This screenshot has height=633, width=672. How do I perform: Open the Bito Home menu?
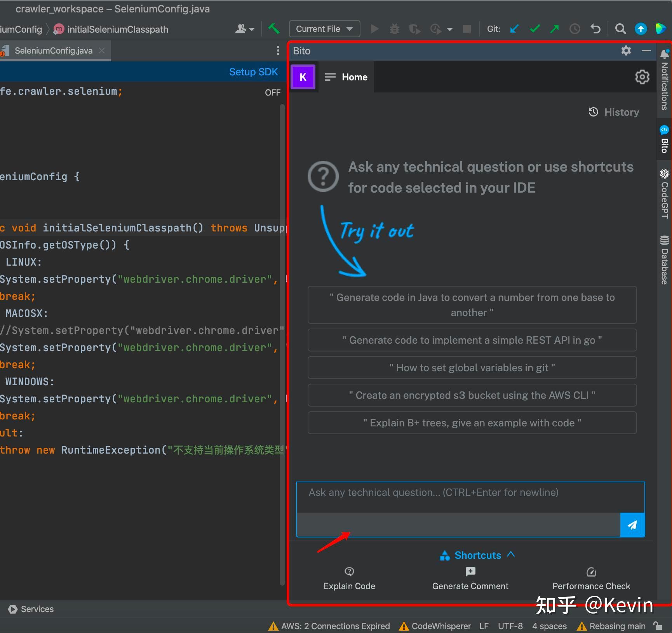point(346,77)
